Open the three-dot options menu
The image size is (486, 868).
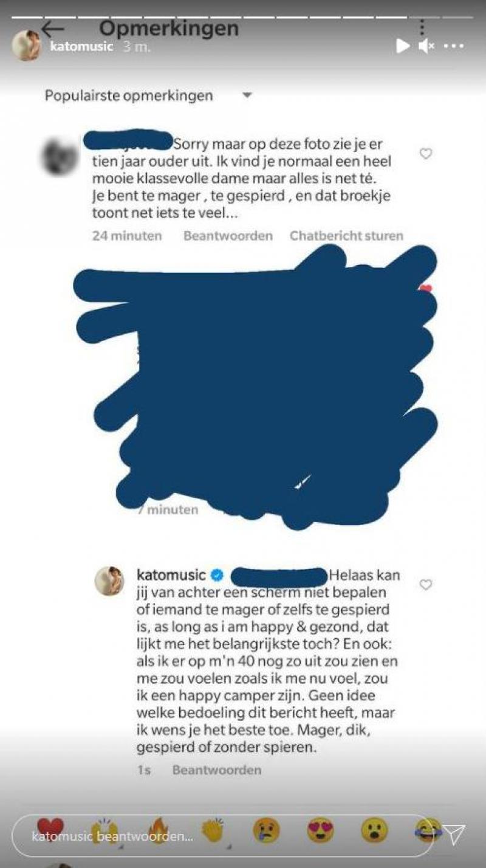pyautogui.click(x=422, y=27)
